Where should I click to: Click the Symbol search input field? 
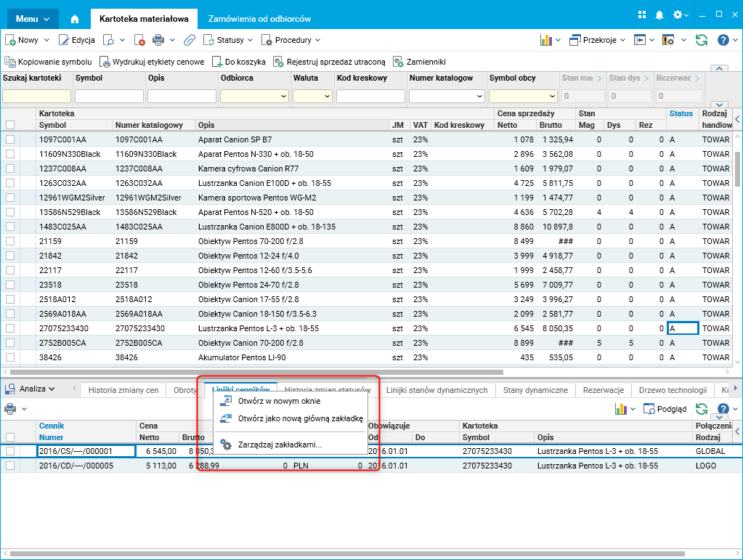point(109,96)
